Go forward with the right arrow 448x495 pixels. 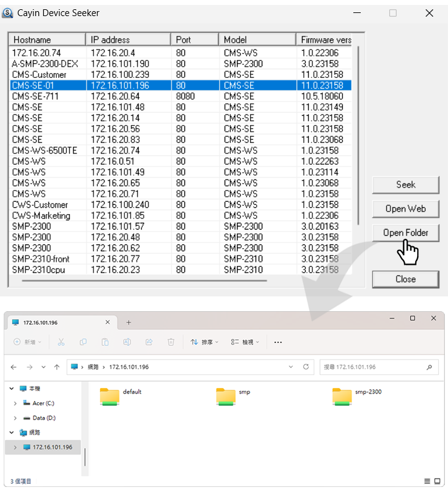click(x=30, y=367)
